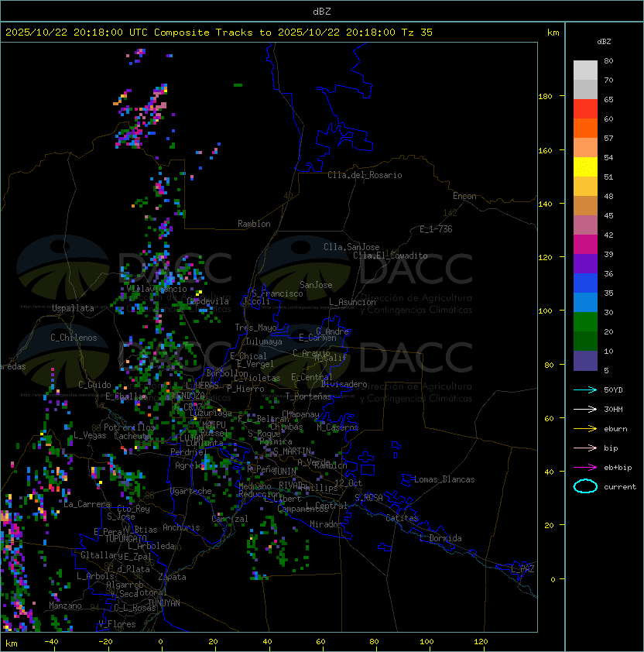Click the Zapata place label
The width and height of the screenshot is (644, 652).
172,577
